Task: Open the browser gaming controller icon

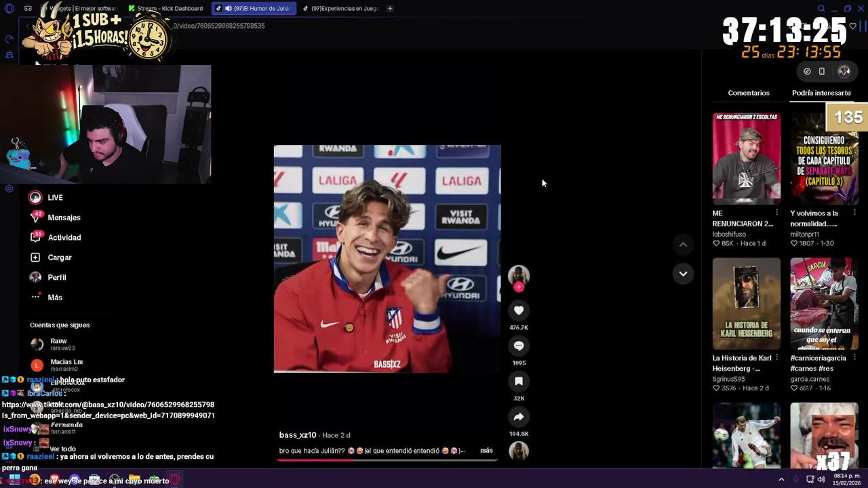Action: 28,8
